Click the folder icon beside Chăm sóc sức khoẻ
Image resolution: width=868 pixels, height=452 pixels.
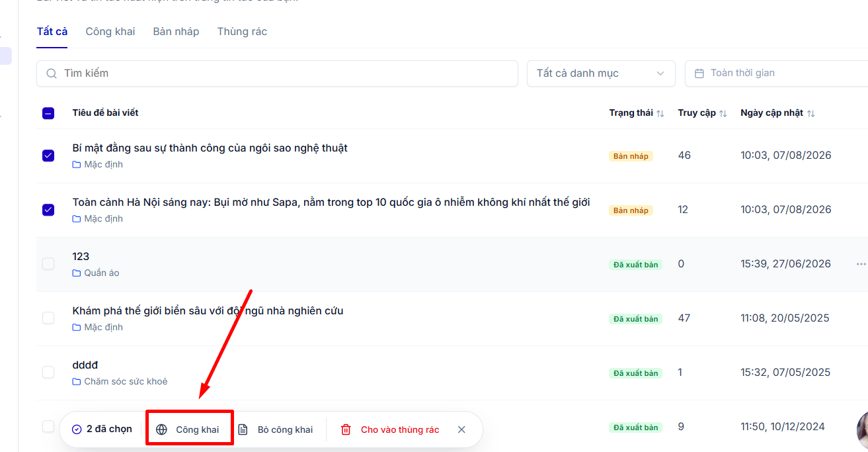tap(77, 381)
